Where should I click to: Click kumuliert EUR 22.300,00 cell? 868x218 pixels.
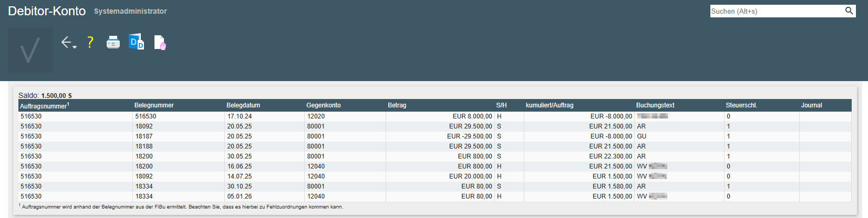point(611,156)
